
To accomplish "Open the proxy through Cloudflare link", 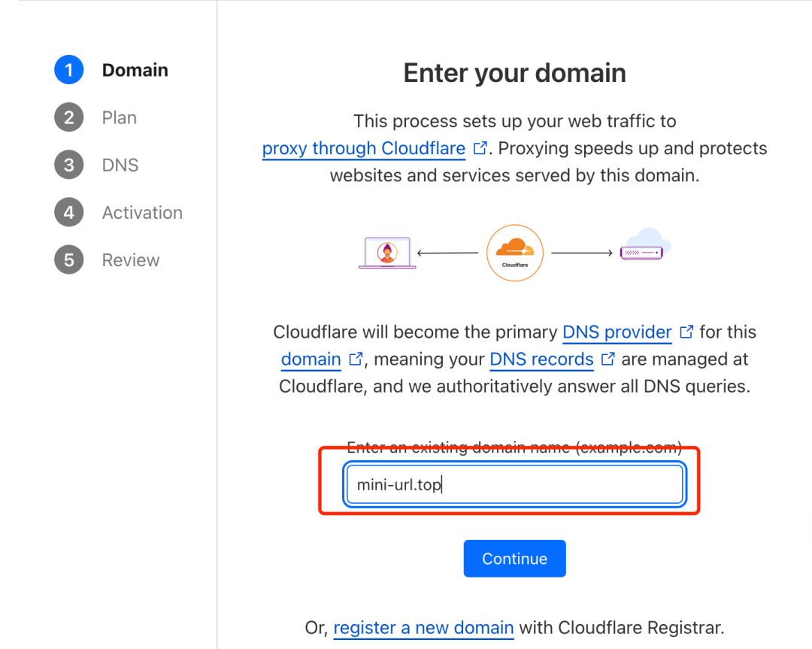I will click(364, 148).
